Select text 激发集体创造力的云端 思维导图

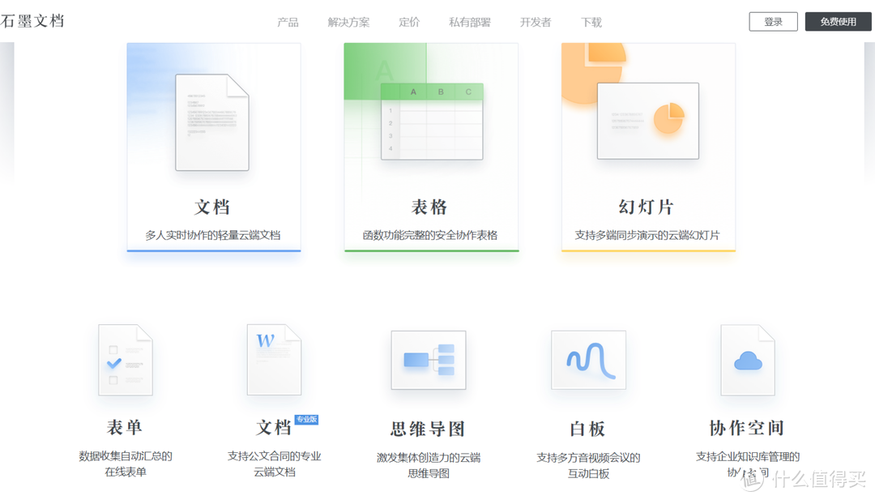click(429, 465)
